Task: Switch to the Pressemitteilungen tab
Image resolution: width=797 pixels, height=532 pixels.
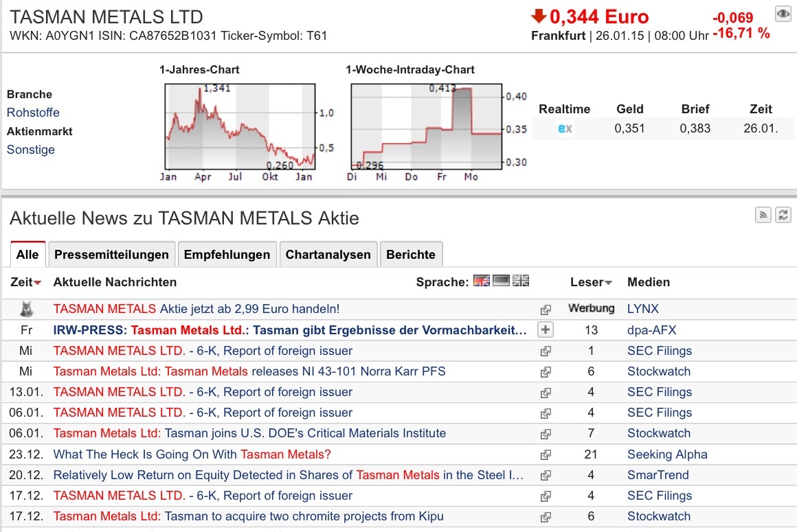Action: click(111, 253)
